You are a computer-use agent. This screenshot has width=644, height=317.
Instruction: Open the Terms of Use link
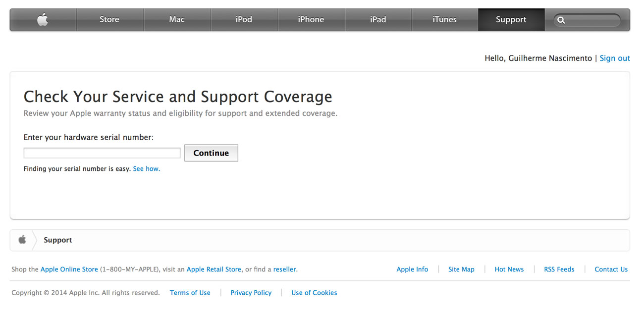(x=190, y=293)
